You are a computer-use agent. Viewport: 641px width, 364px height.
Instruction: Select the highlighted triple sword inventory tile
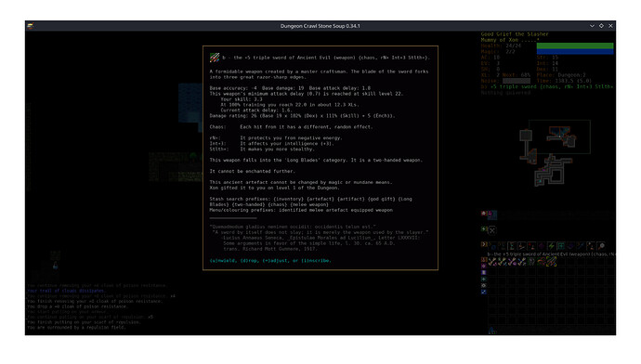(x=552, y=262)
